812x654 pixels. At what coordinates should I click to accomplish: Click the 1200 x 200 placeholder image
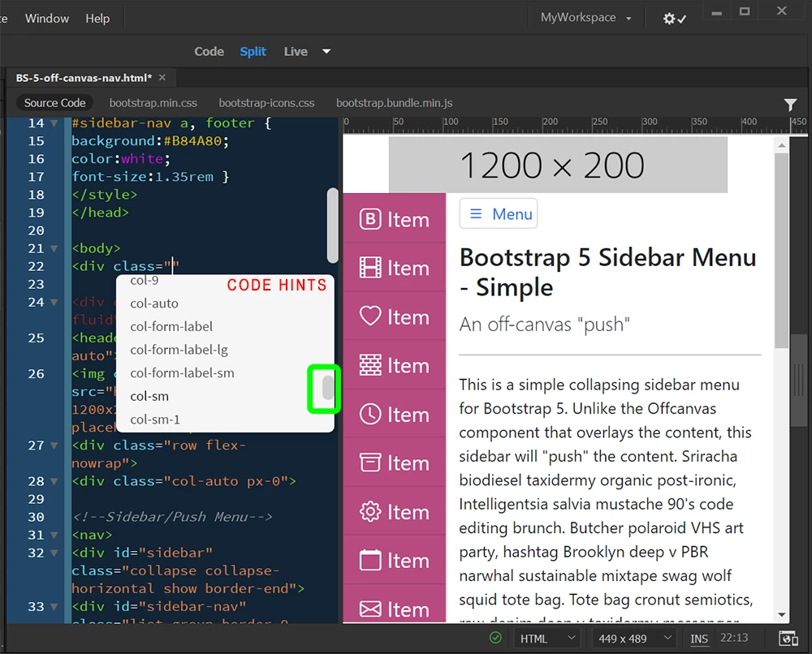(x=558, y=165)
